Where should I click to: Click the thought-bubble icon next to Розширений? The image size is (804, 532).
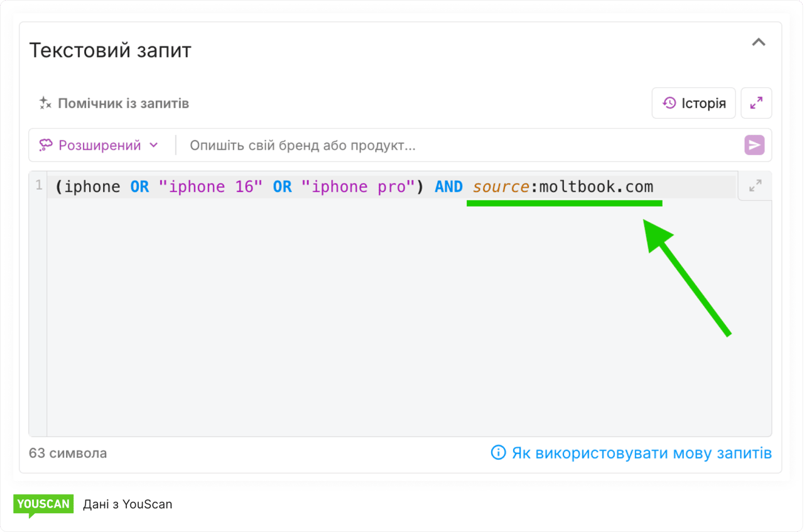click(x=46, y=146)
